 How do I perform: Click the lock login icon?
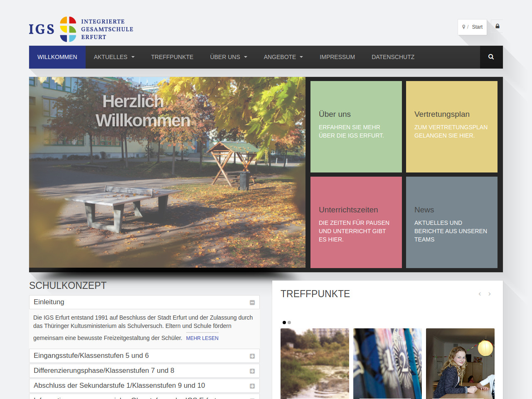coord(497,26)
